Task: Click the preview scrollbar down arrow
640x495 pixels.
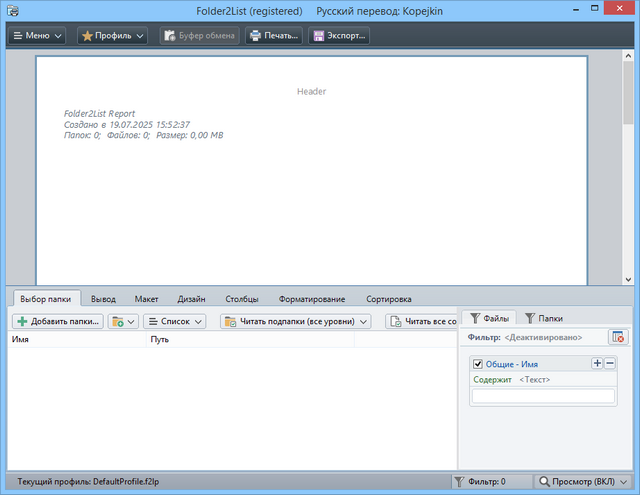Action: coord(628,280)
